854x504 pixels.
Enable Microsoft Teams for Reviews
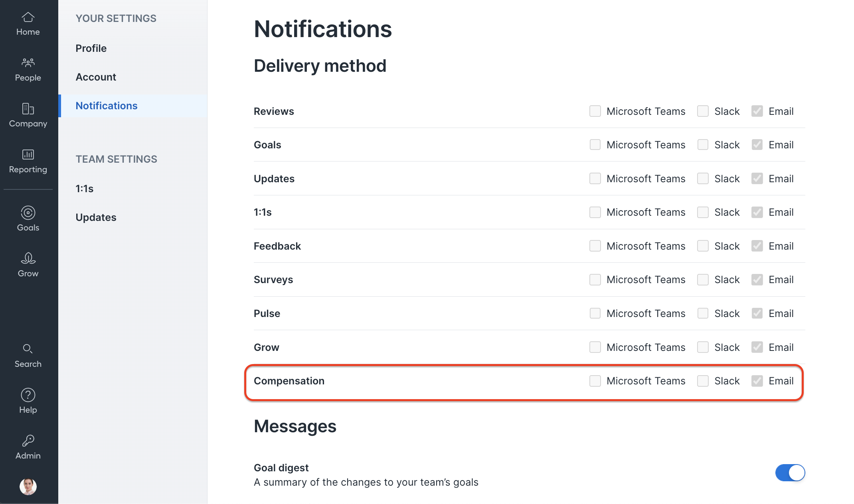pyautogui.click(x=595, y=111)
